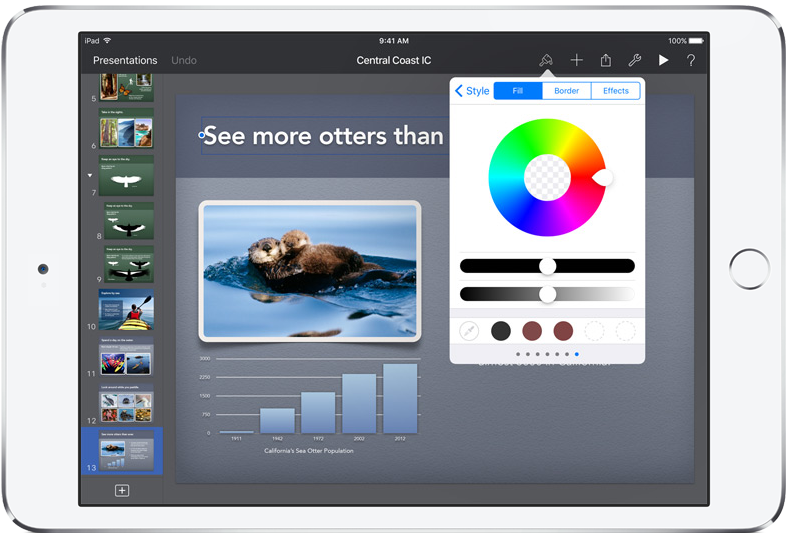Select the 1942 bar in chart
787x533 pixels.
(x=277, y=421)
